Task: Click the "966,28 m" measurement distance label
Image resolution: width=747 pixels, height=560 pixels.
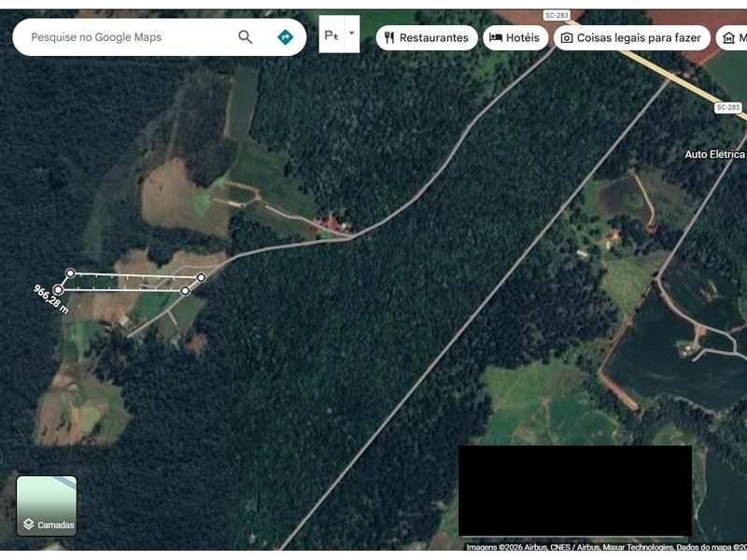Action: click(51, 299)
